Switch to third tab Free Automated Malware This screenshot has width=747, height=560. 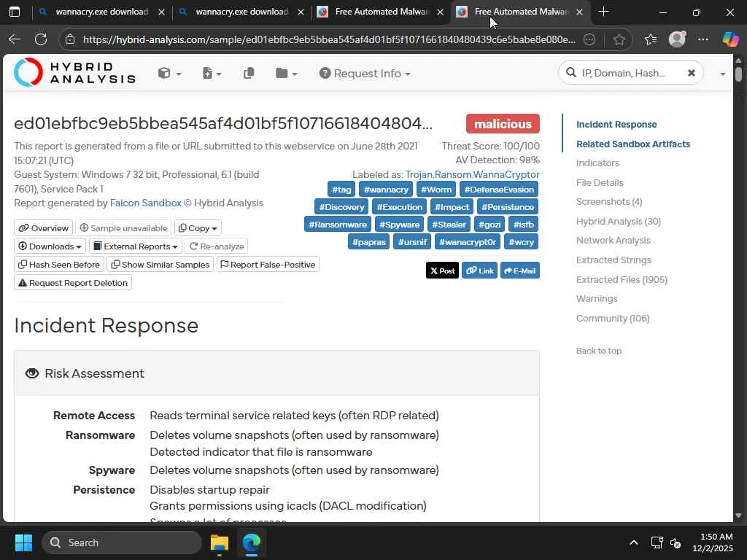pyautogui.click(x=381, y=12)
